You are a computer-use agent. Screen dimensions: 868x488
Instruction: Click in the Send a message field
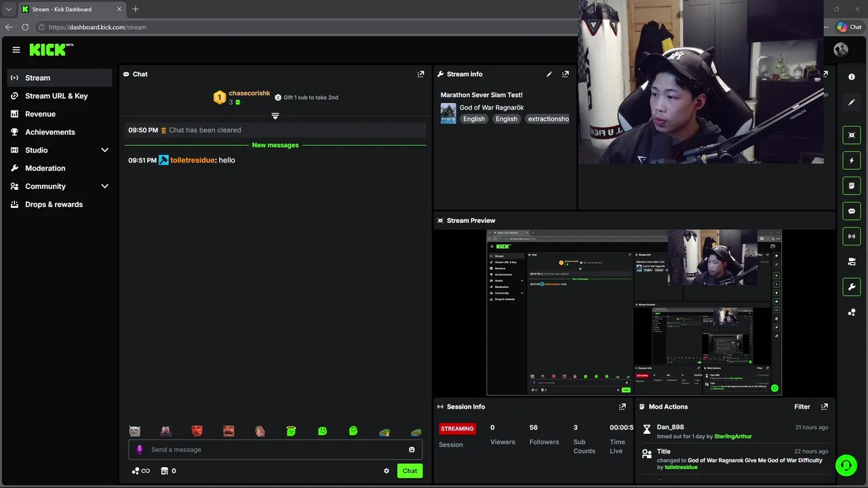[275, 449]
